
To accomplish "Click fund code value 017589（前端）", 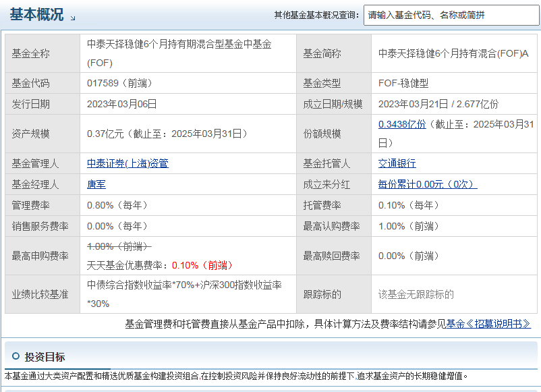I will coord(119,83).
